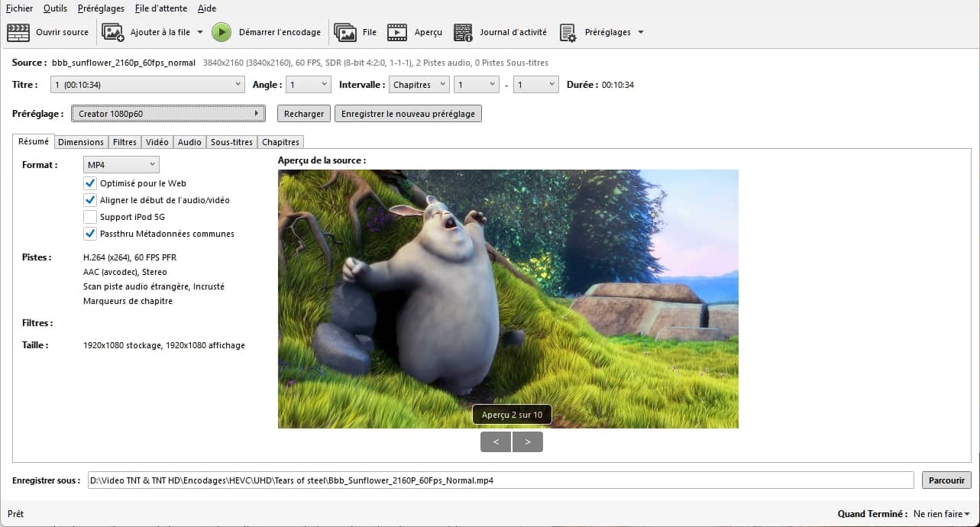This screenshot has width=980, height=527.
Task: Enable the Support iPod 5G checkbox
Action: 90,217
